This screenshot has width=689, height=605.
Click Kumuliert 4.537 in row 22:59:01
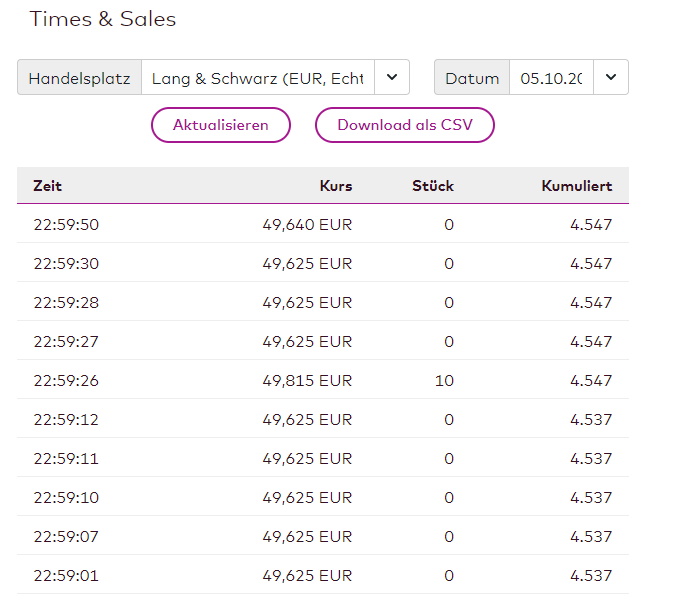pos(591,576)
